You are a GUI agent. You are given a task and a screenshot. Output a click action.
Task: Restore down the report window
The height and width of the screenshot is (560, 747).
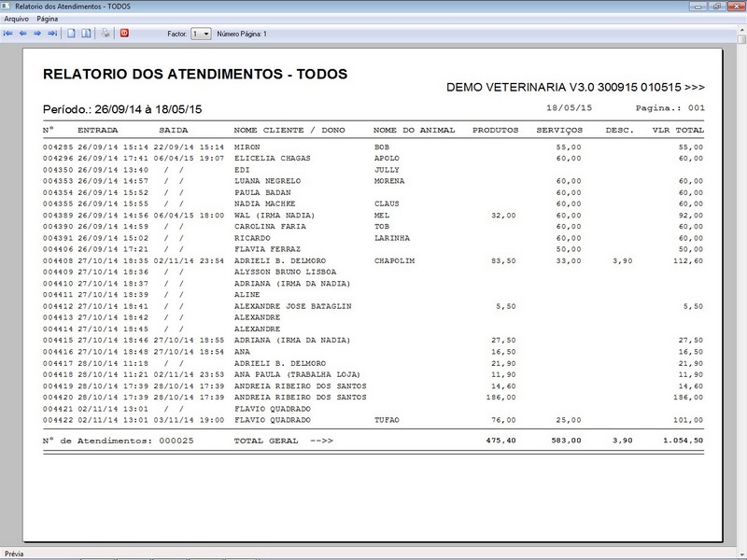click(x=716, y=7)
